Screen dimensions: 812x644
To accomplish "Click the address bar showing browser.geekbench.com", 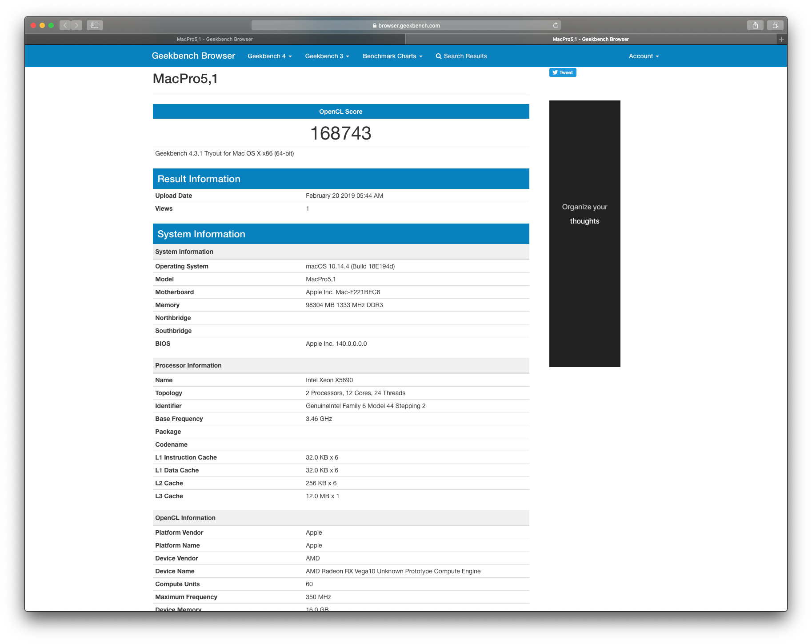I will click(406, 25).
